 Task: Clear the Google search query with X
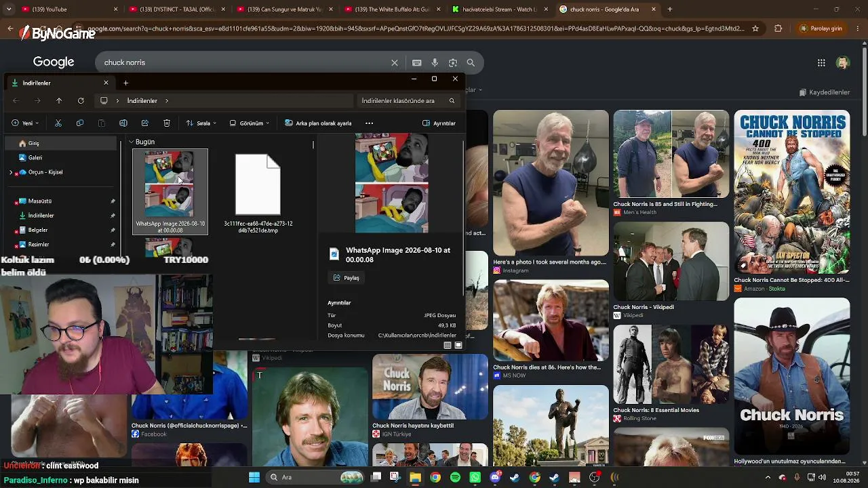(x=395, y=62)
